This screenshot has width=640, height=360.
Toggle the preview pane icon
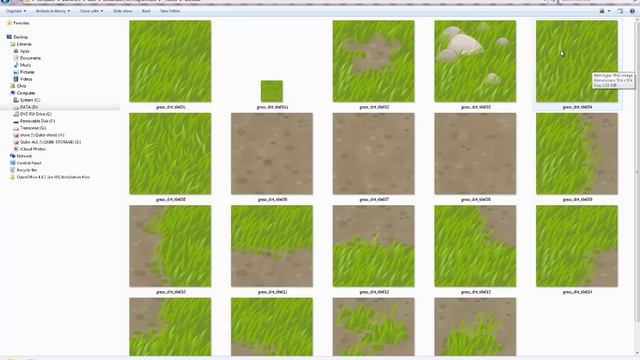[620, 11]
